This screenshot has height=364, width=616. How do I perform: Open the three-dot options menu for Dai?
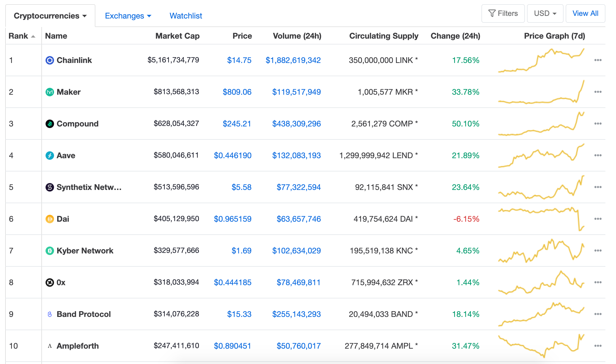(598, 219)
